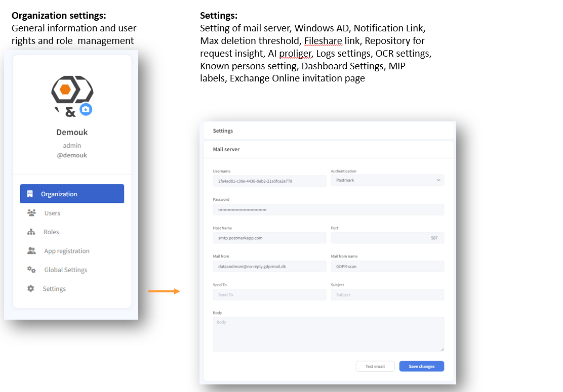
Task: Click the Host Name field
Action: 269,238
